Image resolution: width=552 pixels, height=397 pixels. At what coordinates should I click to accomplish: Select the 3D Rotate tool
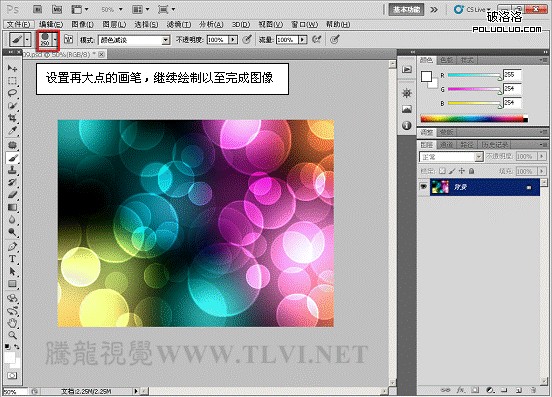coord(12,298)
